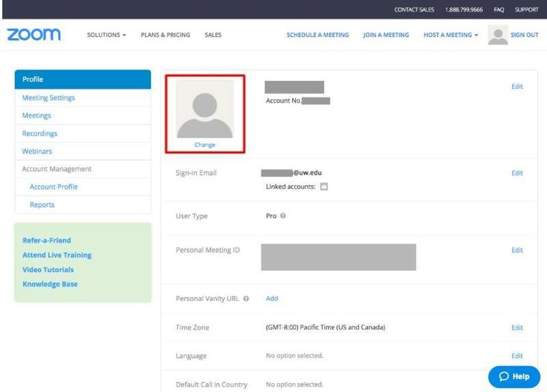Expand the Solutions dropdown menu
Screen dimensions: 547x392
click(x=107, y=35)
